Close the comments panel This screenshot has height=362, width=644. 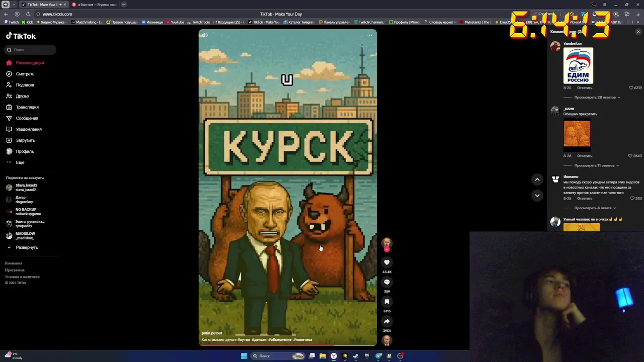click(638, 32)
